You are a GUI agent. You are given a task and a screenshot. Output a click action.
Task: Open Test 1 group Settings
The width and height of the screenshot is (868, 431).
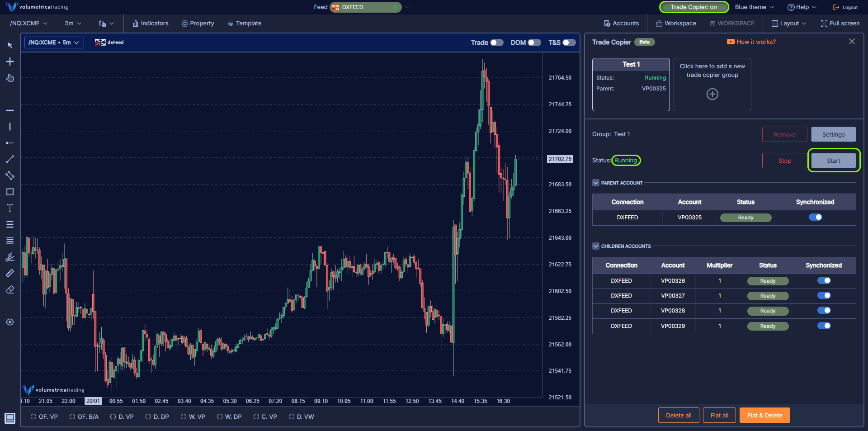tap(834, 134)
